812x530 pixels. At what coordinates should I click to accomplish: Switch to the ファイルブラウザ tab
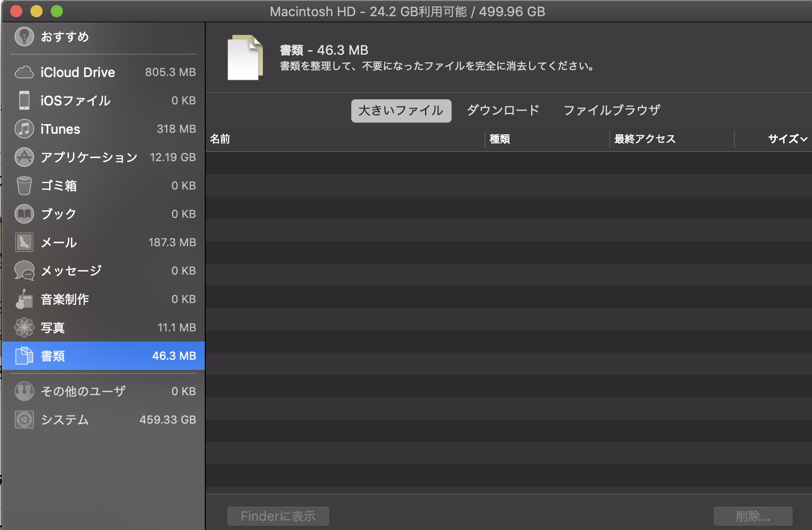612,110
